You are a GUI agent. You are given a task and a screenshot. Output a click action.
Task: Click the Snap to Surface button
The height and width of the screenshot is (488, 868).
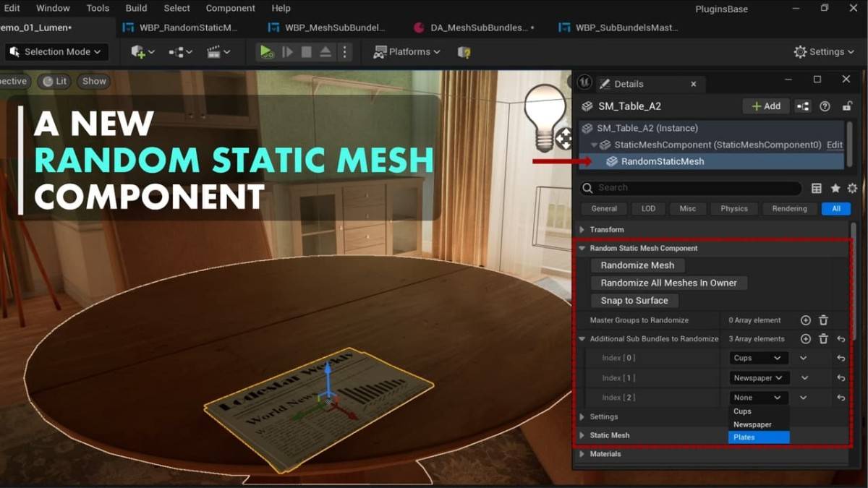(634, 301)
